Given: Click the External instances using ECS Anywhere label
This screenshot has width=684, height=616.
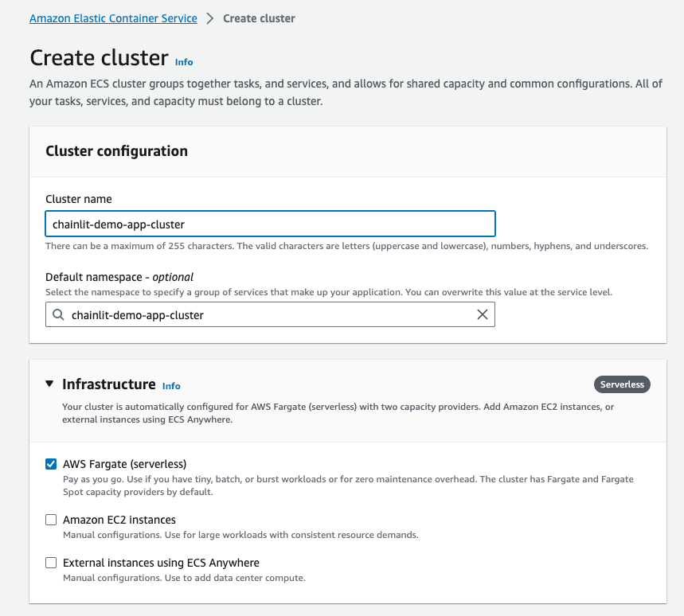Looking at the screenshot, I should click(162, 562).
